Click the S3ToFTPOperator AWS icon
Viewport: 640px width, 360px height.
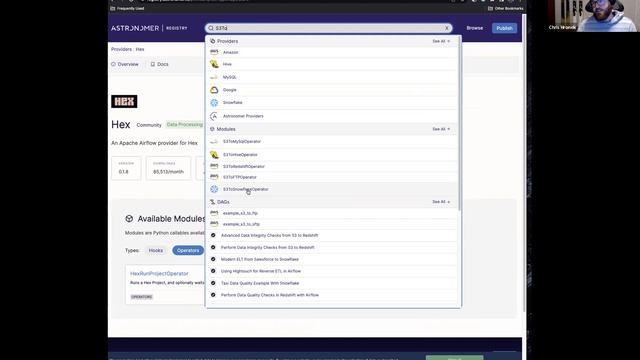click(x=214, y=177)
